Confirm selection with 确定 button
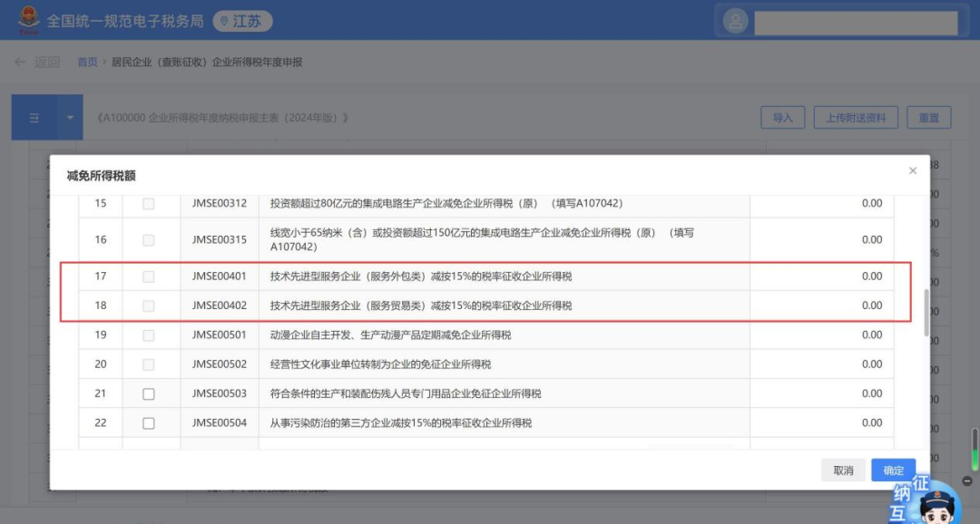Image resolution: width=980 pixels, height=524 pixels. coord(893,471)
